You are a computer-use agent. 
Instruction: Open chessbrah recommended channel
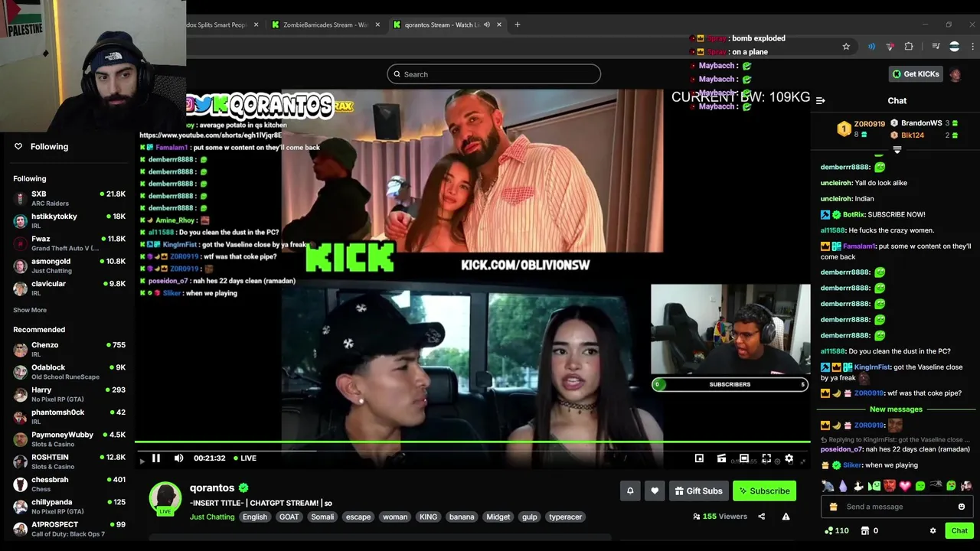[69, 484]
